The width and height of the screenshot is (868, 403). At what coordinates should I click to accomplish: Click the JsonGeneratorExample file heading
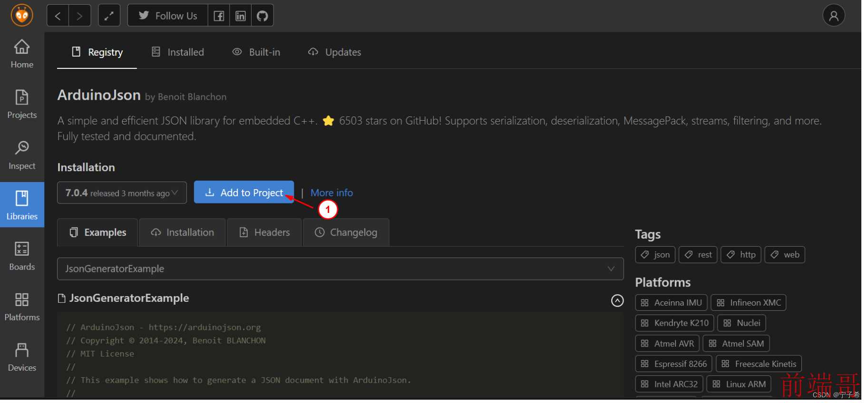point(123,298)
